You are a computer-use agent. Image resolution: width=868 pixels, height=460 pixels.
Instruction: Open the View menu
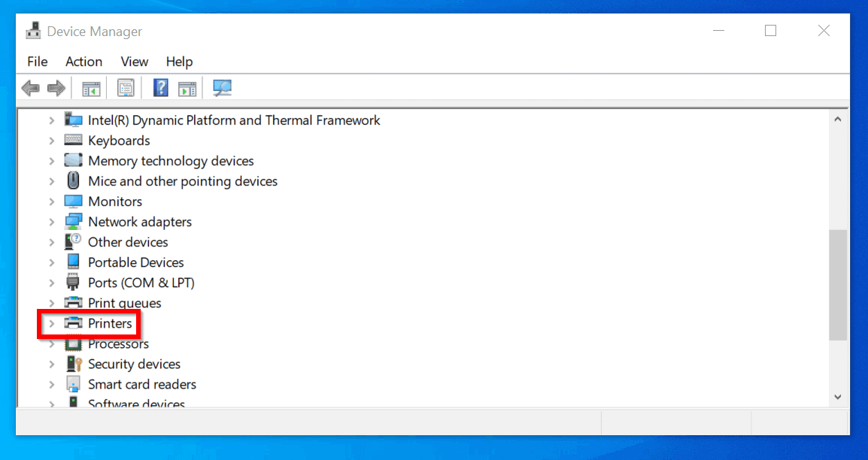tap(134, 62)
